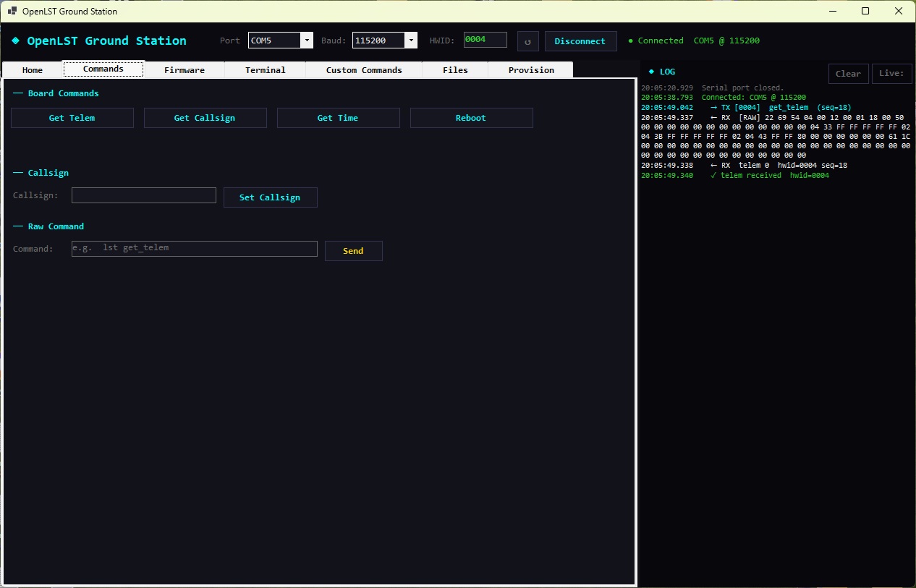This screenshot has width=916, height=588.
Task: Collapse the Board Commands section dash icon
Action: [x=16, y=93]
